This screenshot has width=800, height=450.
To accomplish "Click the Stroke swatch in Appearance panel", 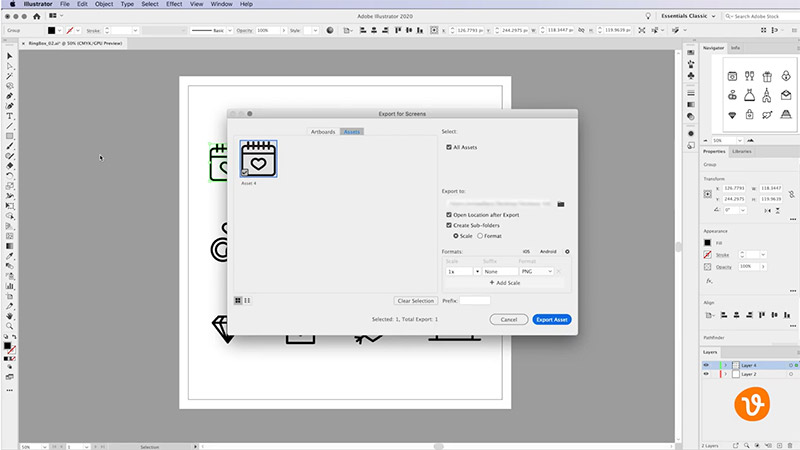I will click(x=707, y=255).
